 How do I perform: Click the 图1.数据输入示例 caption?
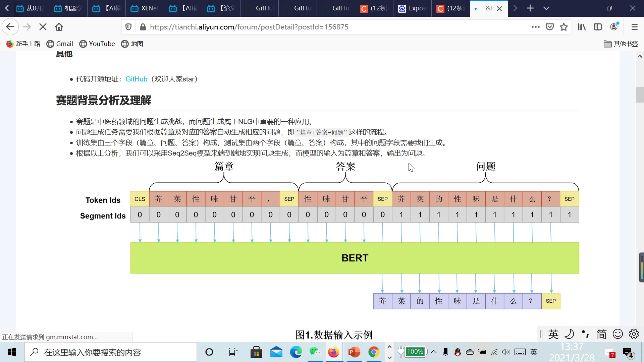[334, 335]
